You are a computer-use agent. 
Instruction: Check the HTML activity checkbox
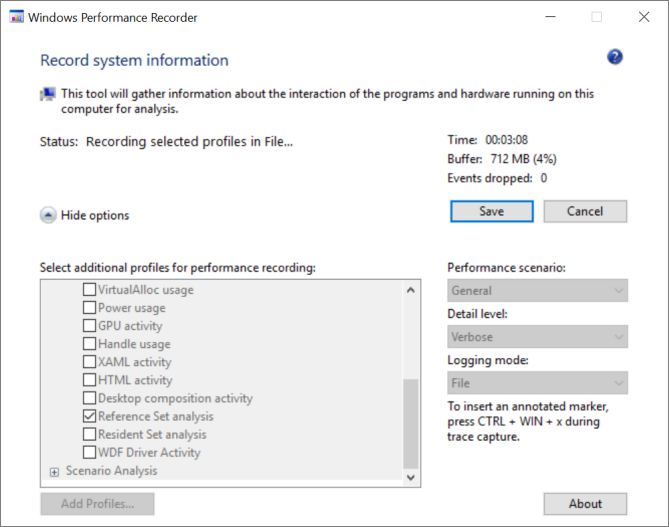click(x=89, y=380)
